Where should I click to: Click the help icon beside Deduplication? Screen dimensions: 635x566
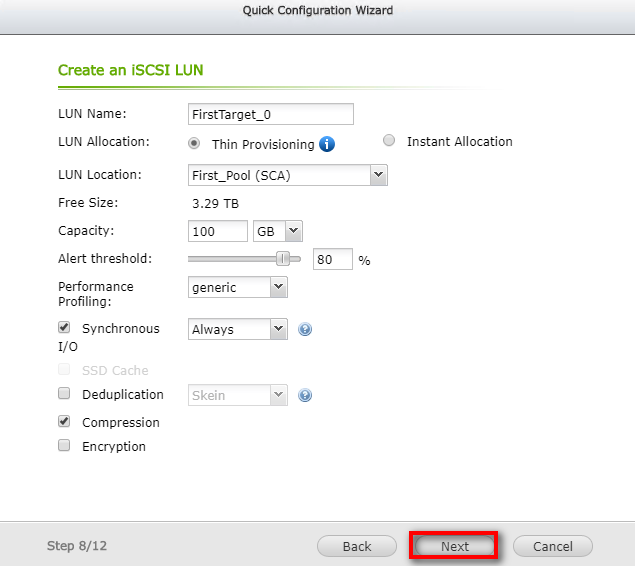click(306, 395)
